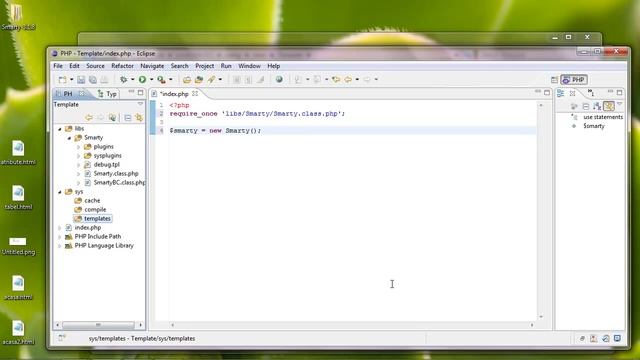Click the Open Perspective icon

tap(554, 80)
